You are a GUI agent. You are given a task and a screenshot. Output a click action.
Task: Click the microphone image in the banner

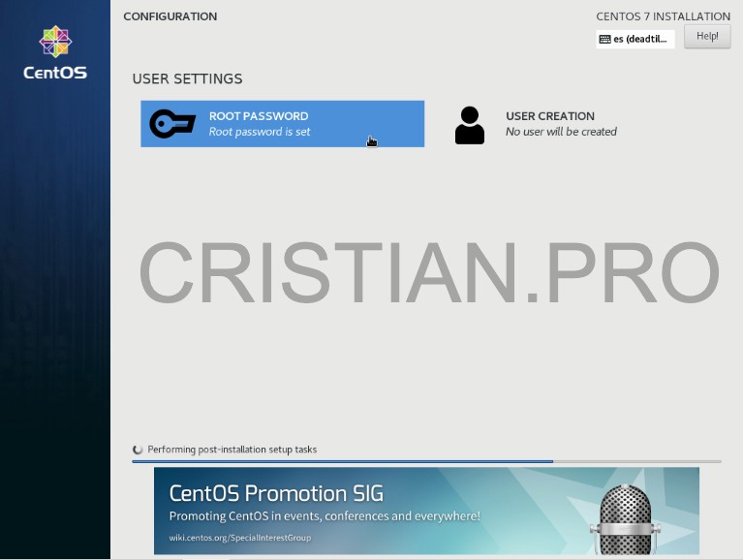click(x=625, y=519)
